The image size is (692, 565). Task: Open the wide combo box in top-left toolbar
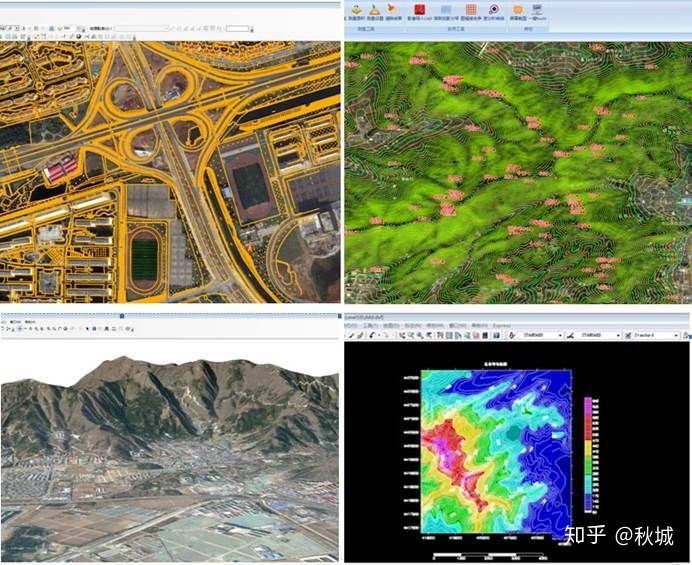(x=142, y=28)
